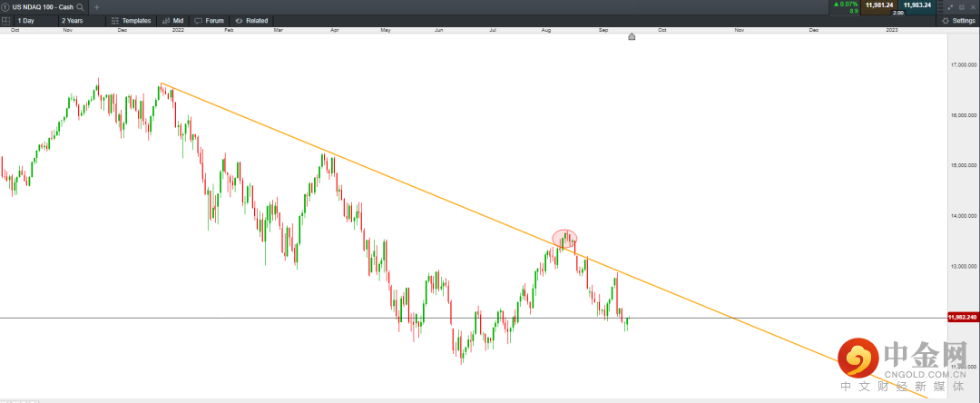Click the round icon left of US NDAQ 100
The width and height of the screenshot is (980, 403).
point(5,6)
